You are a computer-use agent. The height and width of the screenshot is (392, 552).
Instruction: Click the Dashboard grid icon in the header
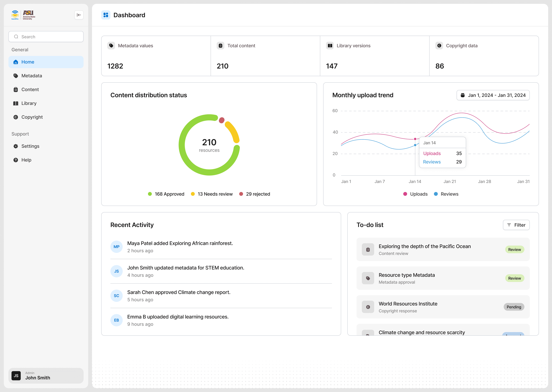(x=106, y=15)
